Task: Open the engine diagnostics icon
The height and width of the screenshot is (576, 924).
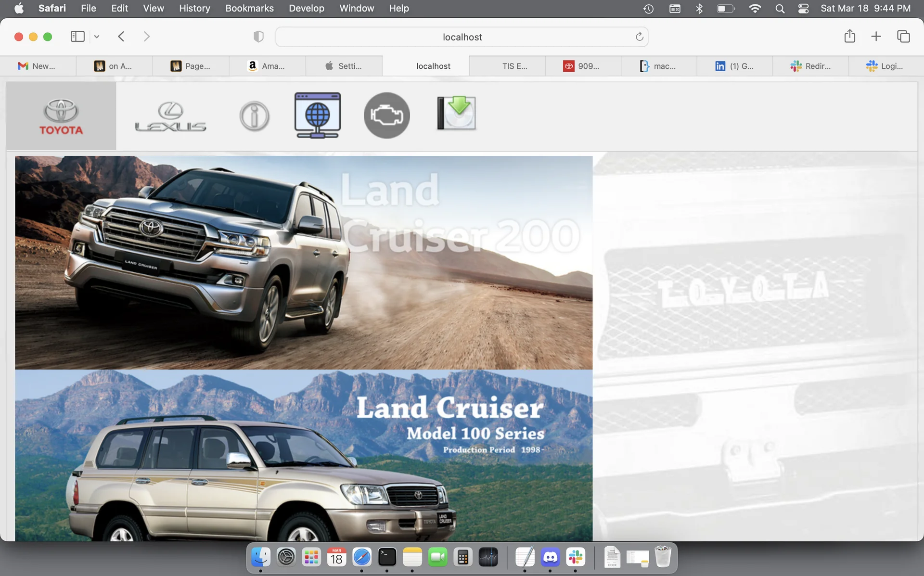Action: [x=387, y=115]
